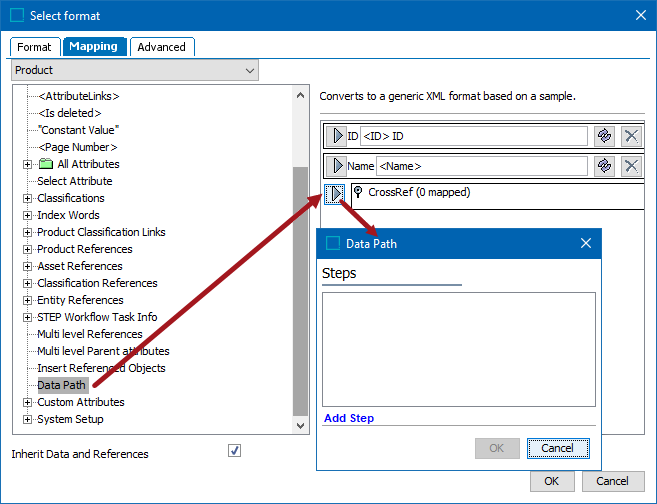
Task: Click OK in the Select format window
Action: point(552,481)
